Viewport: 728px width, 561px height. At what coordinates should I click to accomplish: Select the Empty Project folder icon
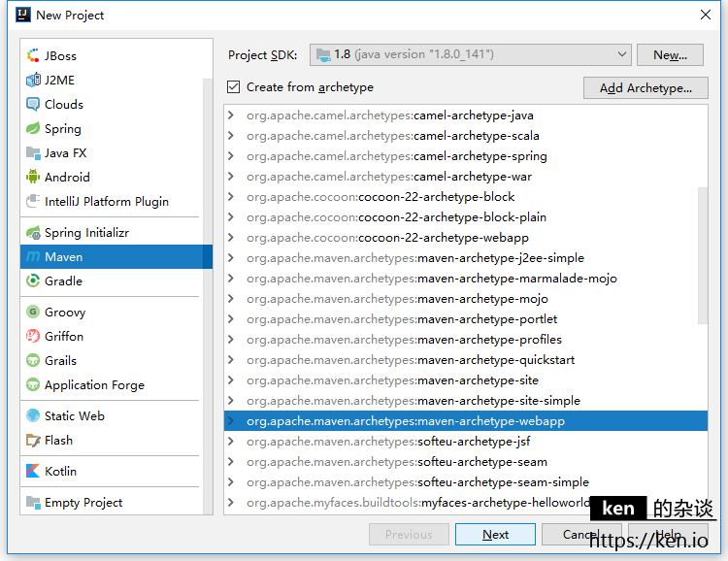[x=33, y=502]
